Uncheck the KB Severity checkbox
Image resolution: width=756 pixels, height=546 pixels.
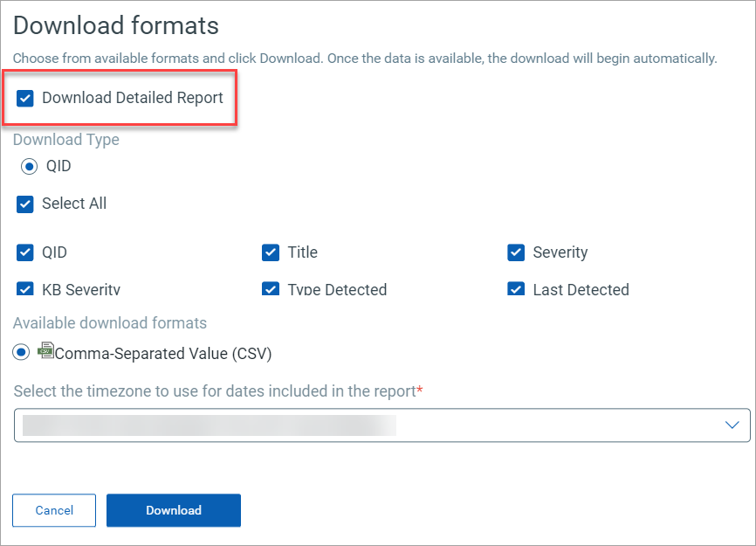pyautogui.click(x=25, y=289)
